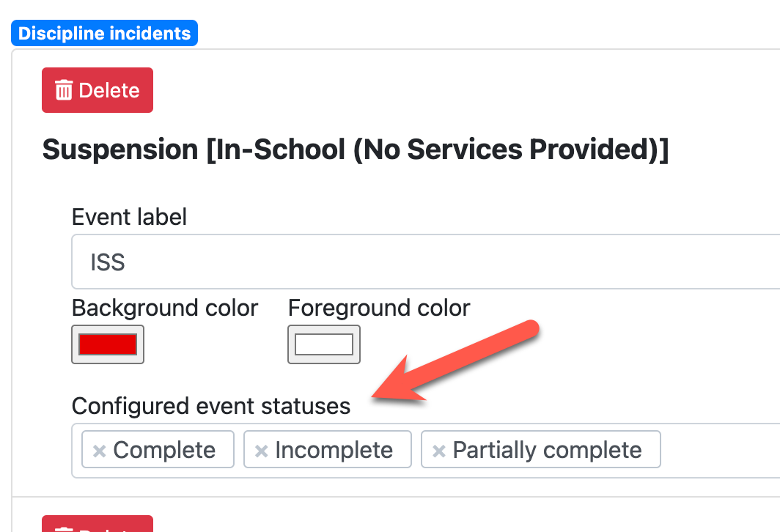The height and width of the screenshot is (532, 780).
Task: Click the Event label caption
Action: pos(130,217)
